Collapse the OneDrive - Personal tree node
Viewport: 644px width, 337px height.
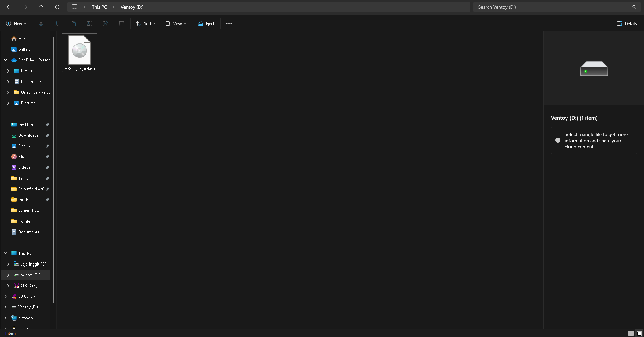[x=6, y=60]
